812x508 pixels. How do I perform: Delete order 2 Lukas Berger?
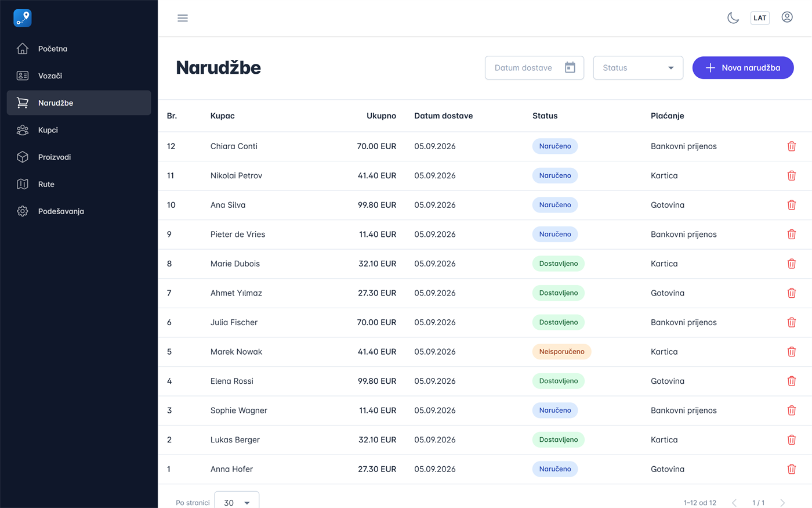coord(792,439)
